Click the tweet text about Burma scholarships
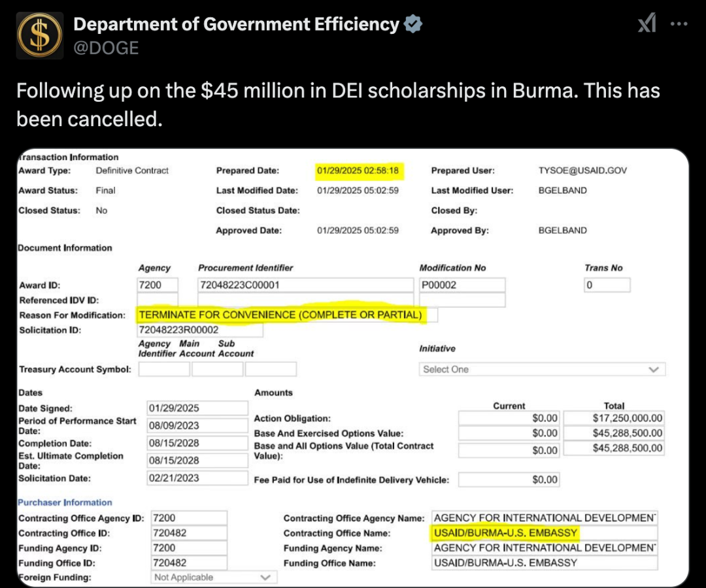 click(x=338, y=105)
